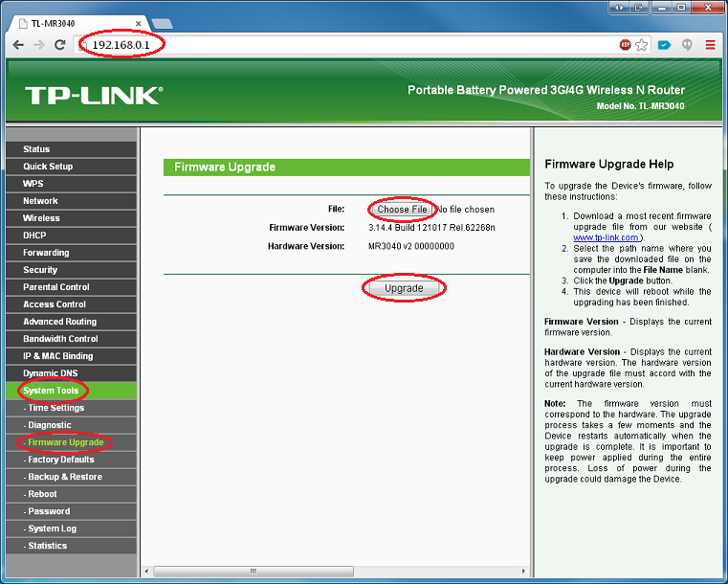Open the System Log submenu
Image resolution: width=728 pixels, height=584 pixels.
[72, 528]
